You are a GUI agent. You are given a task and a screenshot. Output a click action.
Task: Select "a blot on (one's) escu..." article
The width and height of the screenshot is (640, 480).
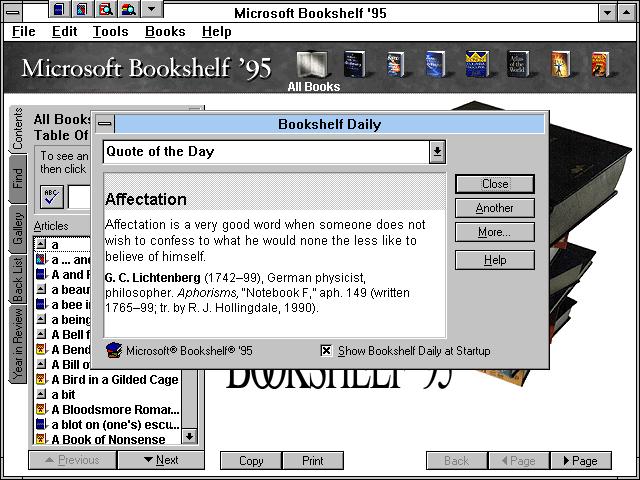point(115,424)
